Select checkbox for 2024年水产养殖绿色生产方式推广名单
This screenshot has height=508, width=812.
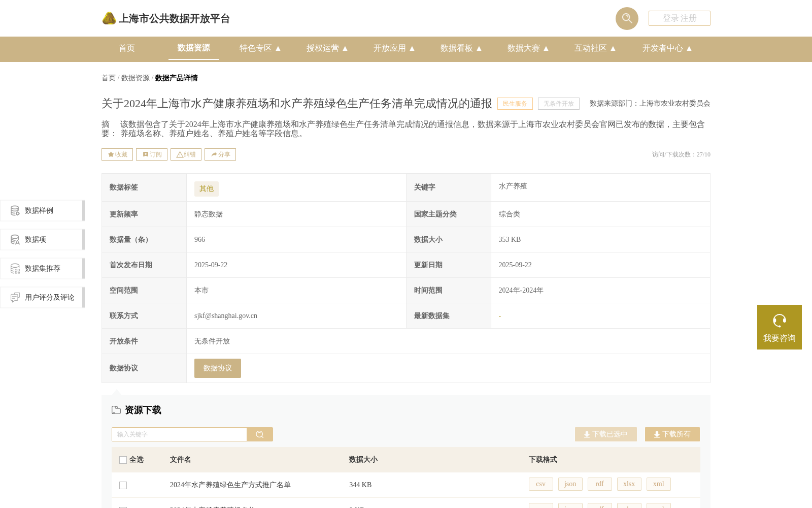pyautogui.click(x=123, y=485)
